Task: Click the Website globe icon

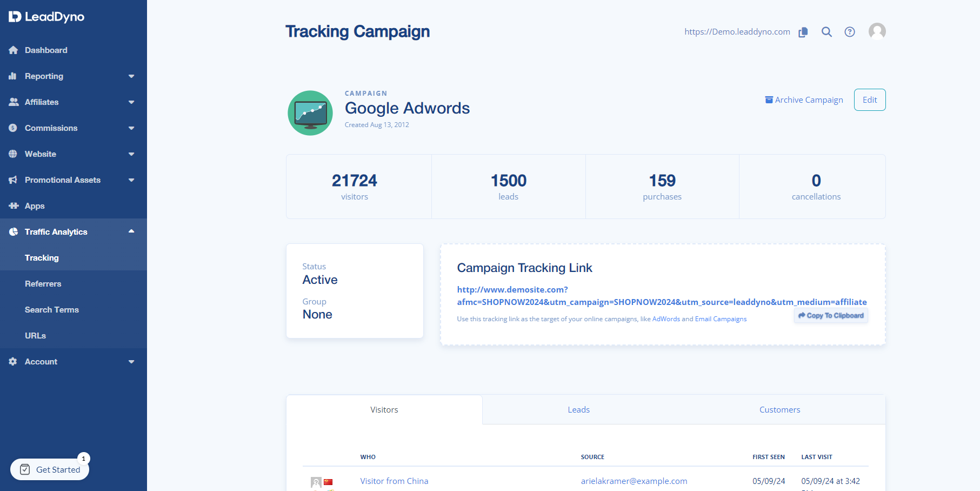Action: click(x=13, y=154)
